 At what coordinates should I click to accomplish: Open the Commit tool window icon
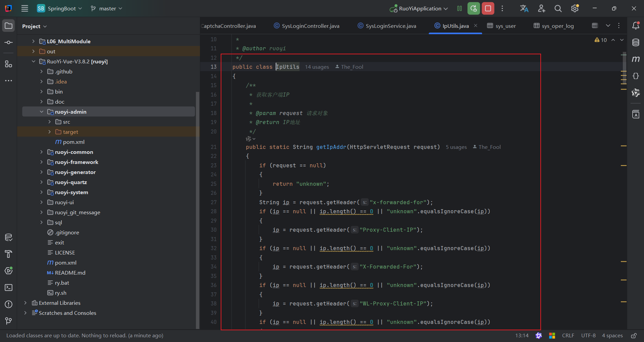point(9,43)
